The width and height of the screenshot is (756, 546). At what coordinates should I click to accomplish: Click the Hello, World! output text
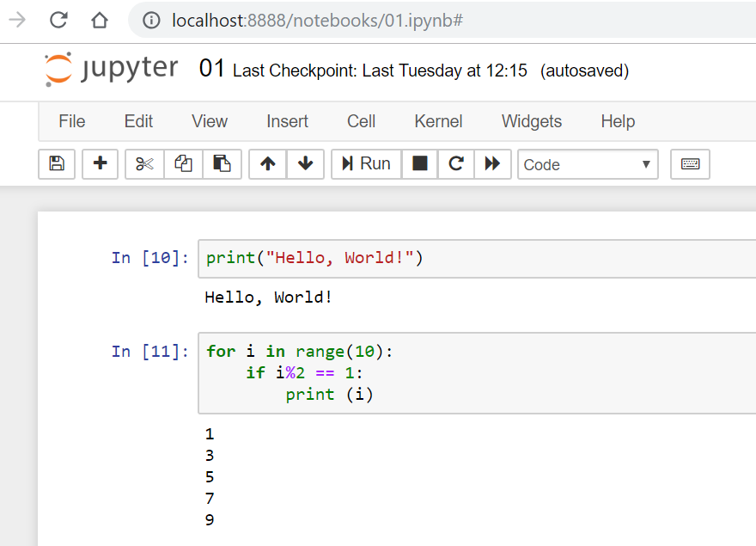tap(269, 298)
